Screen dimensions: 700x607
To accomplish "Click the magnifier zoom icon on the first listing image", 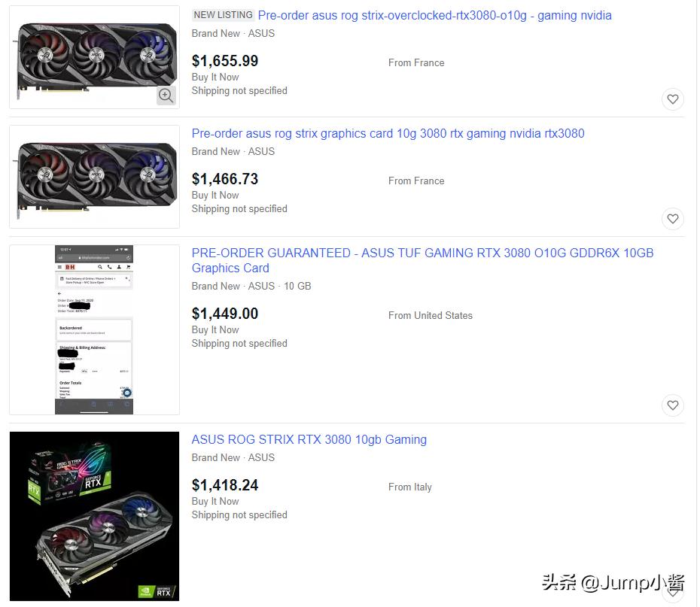I will [x=166, y=96].
